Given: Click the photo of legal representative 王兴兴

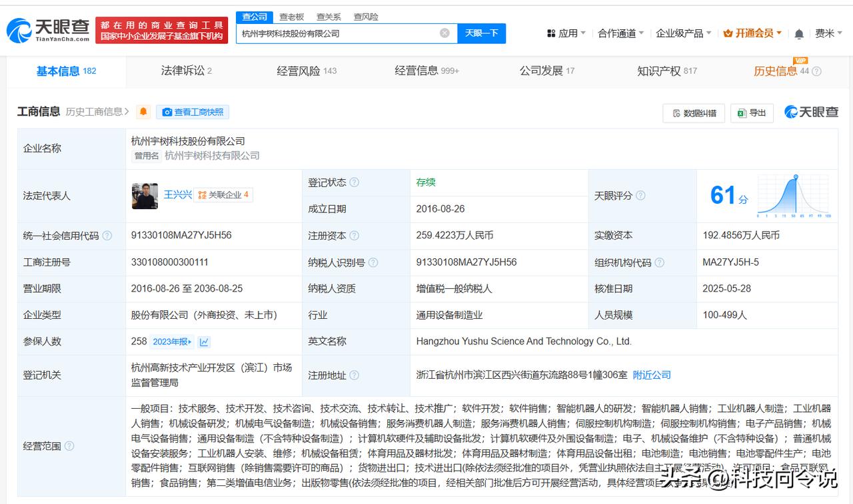Looking at the screenshot, I should point(145,196).
